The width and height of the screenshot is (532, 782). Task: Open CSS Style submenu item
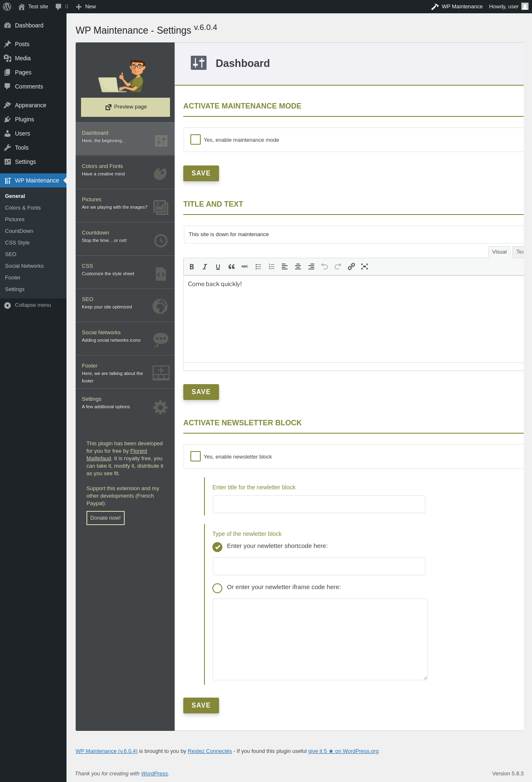pos(17,243)
